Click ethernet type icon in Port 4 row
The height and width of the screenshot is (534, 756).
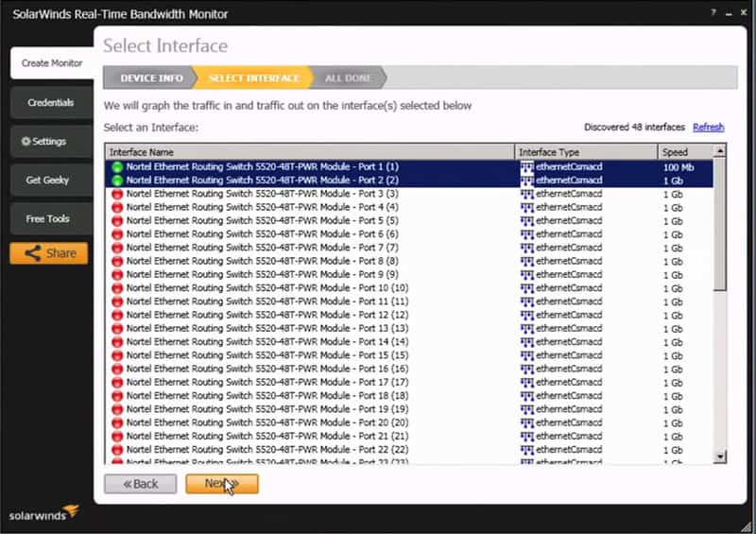(527, 207)
